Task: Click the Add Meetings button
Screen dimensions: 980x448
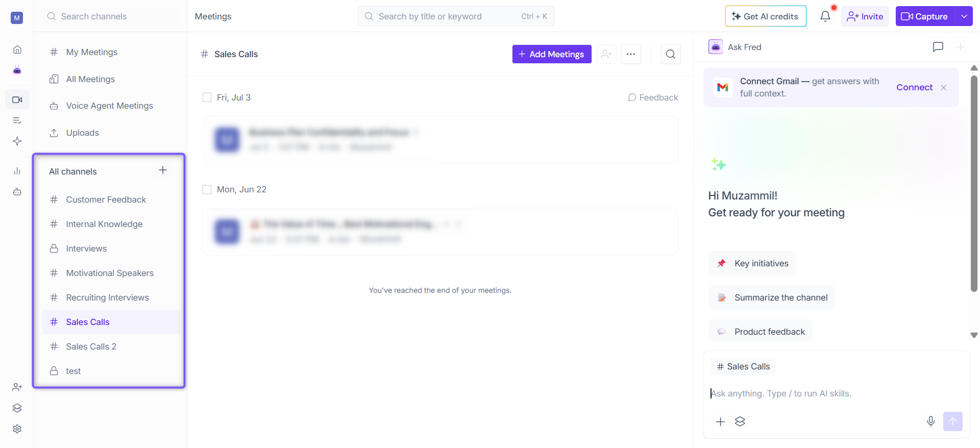Action: coord(552,54)
